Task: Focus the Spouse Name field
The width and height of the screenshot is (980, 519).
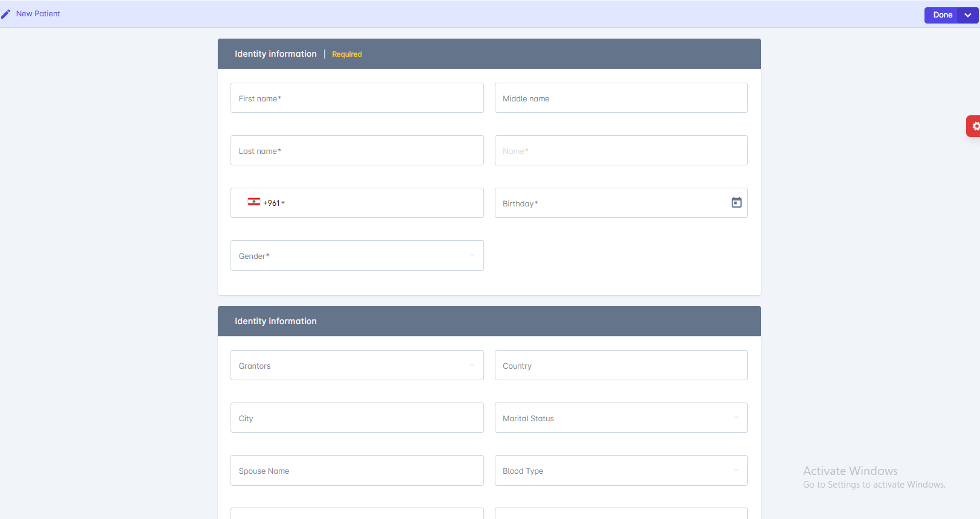Action: 357,470
